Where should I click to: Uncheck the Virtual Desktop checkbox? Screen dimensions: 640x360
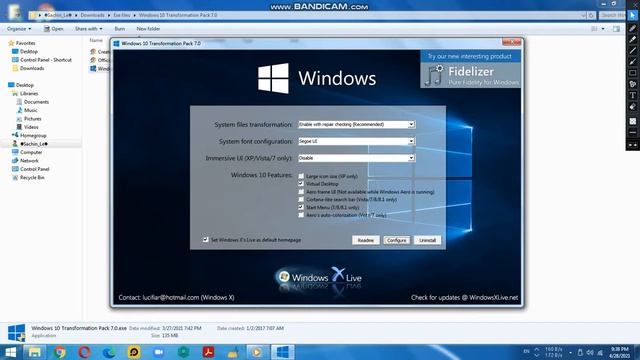pos(301,184)
